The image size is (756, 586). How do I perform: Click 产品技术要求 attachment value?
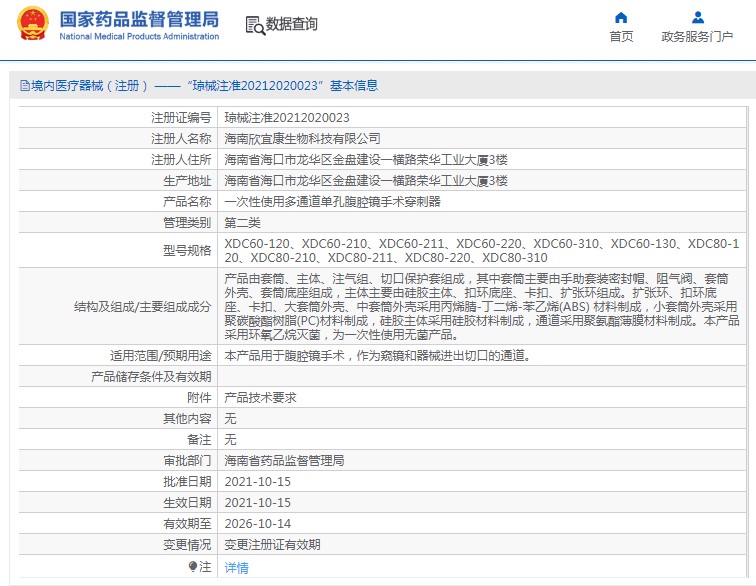[260, 398]
